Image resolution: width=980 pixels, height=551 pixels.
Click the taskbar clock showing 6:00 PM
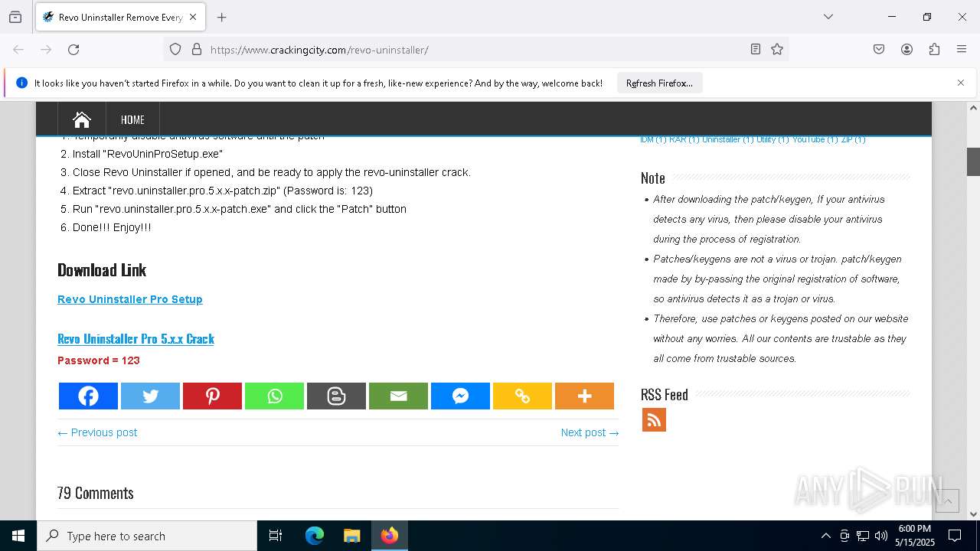click(914, 536)
